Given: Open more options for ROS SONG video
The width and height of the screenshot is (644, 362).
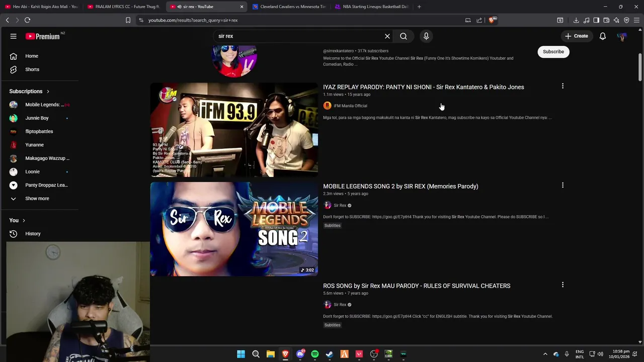Looking at the screenshot, I should pos(562,285).
